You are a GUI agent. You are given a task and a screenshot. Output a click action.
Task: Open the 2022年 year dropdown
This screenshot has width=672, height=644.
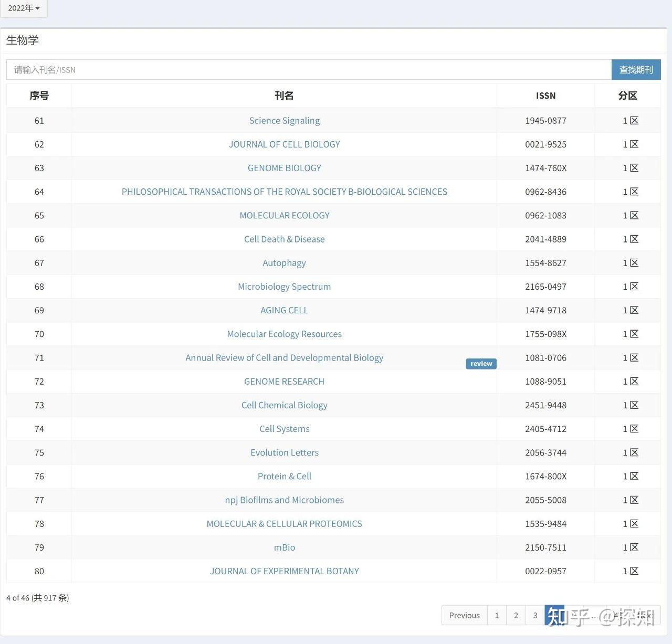(x=24, y=8)
